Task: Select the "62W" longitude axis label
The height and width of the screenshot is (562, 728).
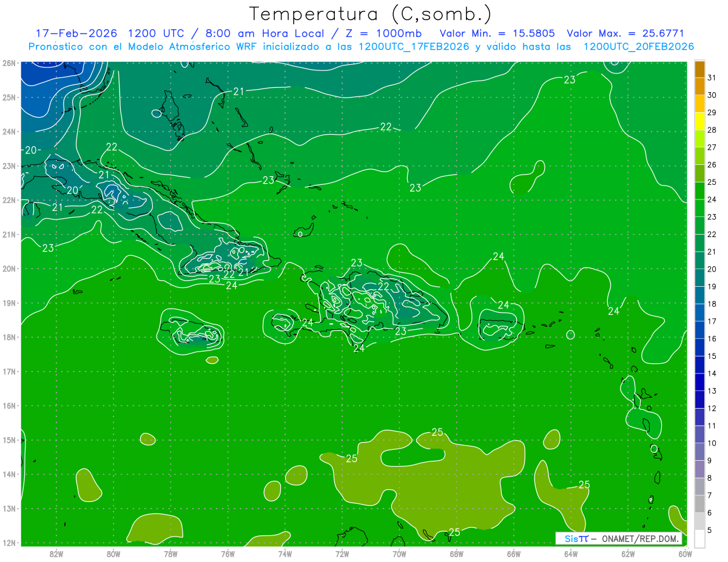Action: pos(628,554)
